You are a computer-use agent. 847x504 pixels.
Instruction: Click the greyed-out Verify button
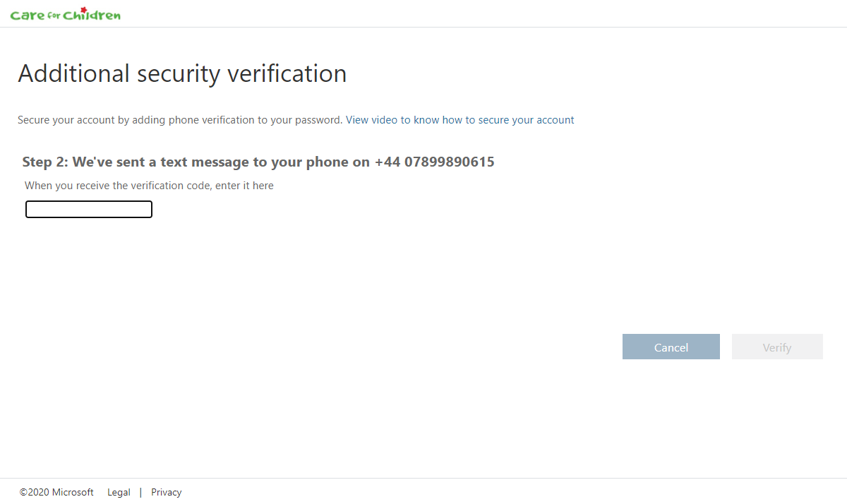pos(777,347)
